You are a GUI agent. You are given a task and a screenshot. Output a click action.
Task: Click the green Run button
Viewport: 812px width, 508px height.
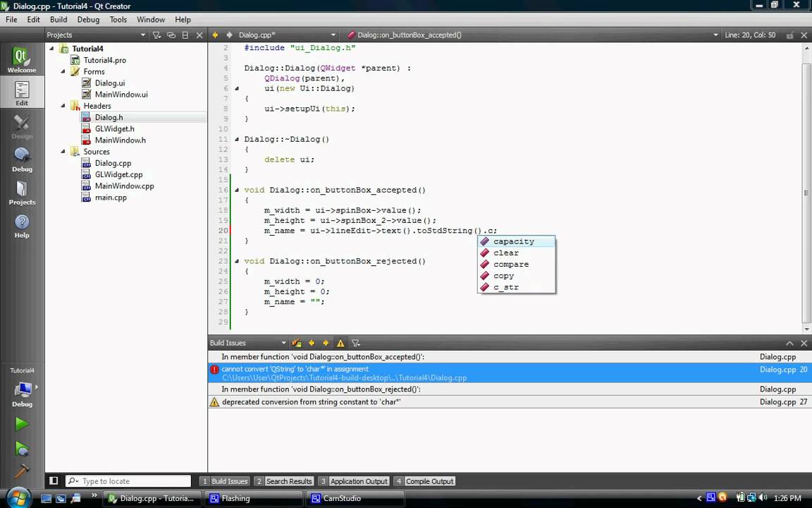22,423
